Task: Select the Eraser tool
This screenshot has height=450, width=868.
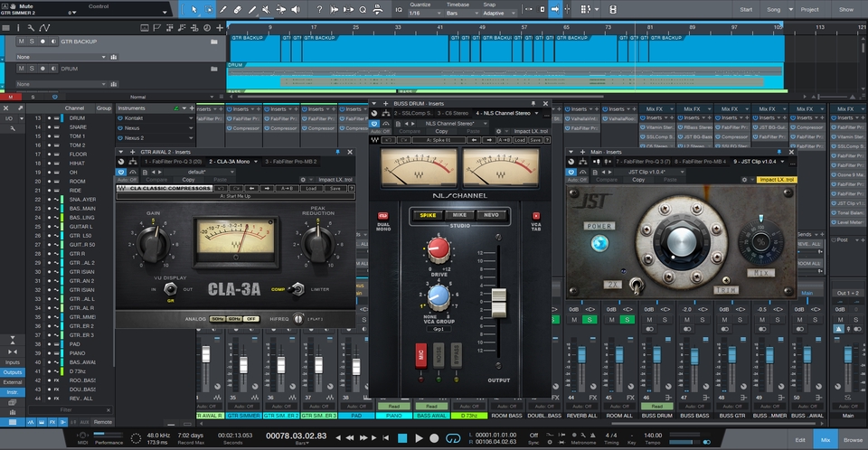Action: point(238,9)
